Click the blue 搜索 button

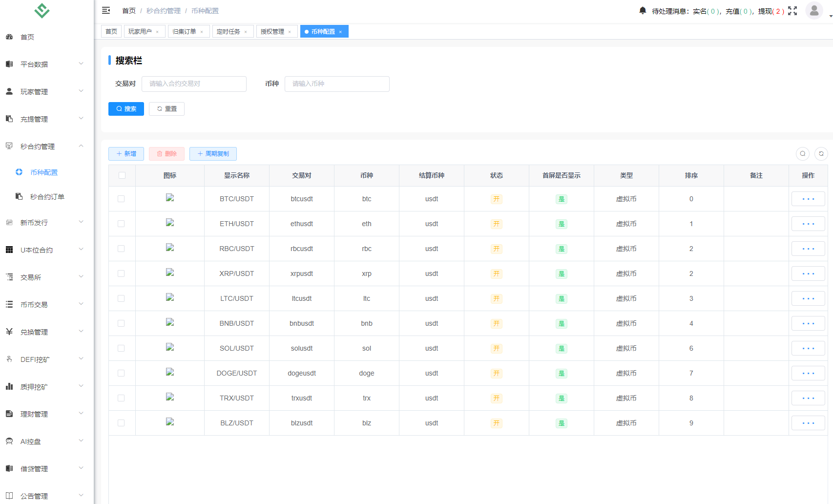tap(126, 109)
